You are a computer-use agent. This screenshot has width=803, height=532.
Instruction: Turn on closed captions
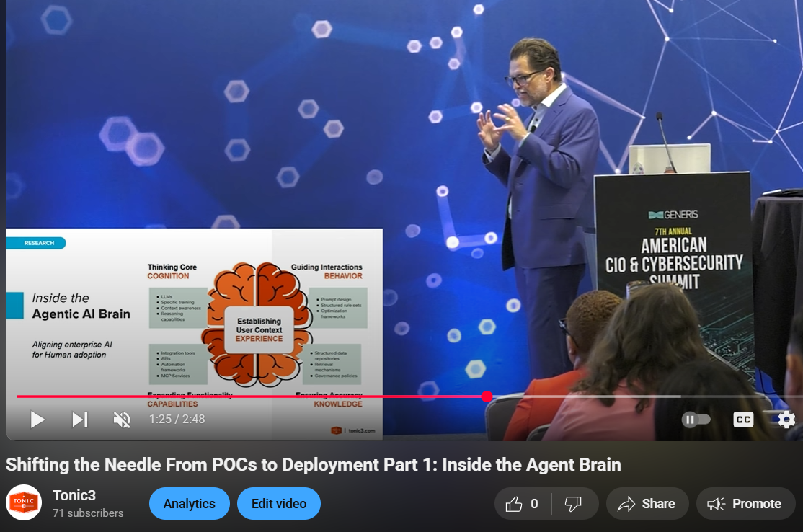click(x=743, y=420)
